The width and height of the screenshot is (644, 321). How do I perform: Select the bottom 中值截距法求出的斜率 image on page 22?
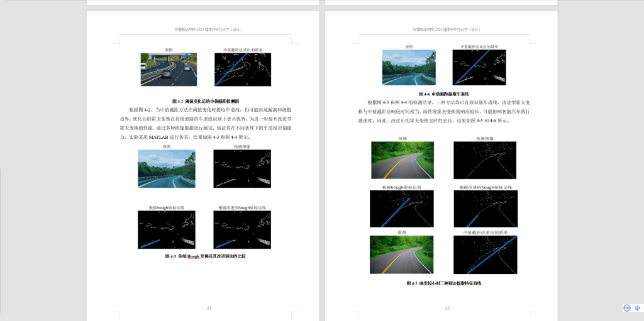486,254
